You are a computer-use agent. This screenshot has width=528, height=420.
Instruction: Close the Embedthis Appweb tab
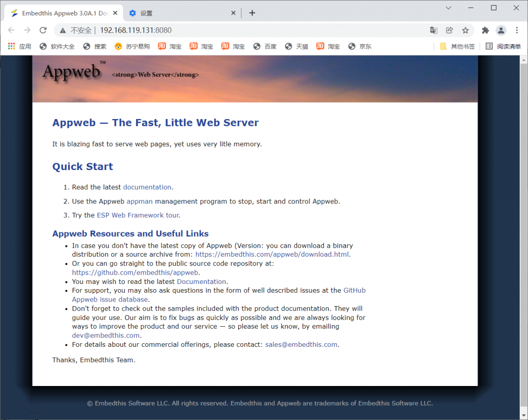point(115,13)
